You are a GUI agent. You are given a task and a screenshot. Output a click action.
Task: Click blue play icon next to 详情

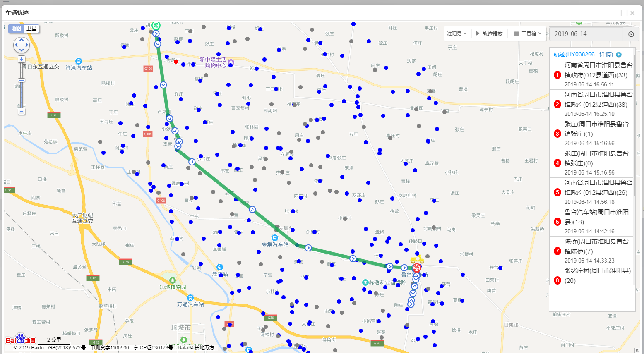click(x=619, y=55)
